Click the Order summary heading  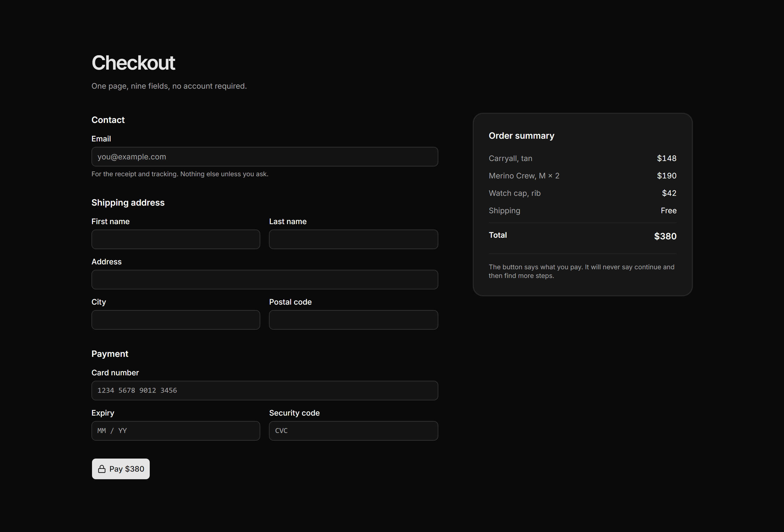522,136
